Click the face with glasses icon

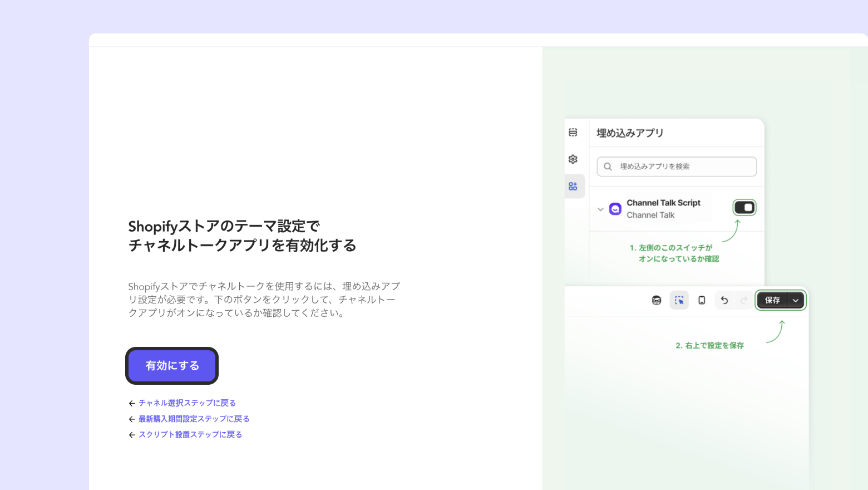[657, 300]
